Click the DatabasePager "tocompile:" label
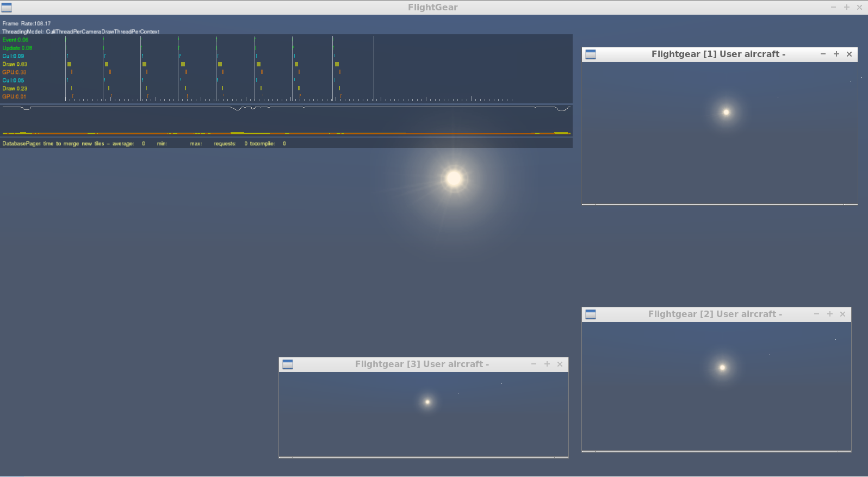Screen dimensions: 868x477 [262, 144]
